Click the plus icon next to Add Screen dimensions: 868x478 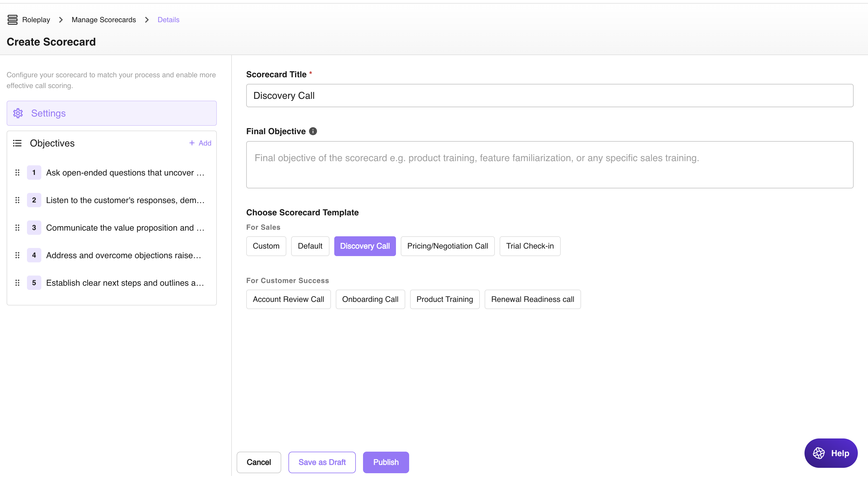point(192,143)
